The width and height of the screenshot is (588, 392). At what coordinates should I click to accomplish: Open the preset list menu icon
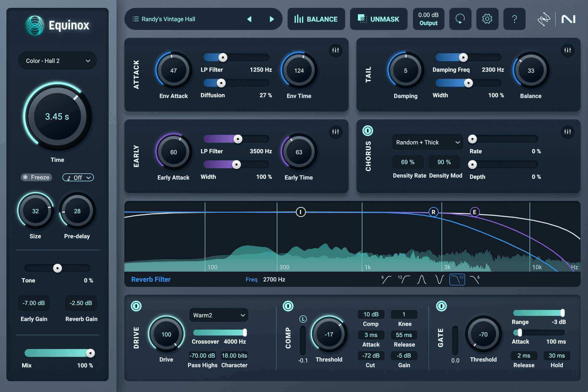pyautogui.click(x=136, y=19)
